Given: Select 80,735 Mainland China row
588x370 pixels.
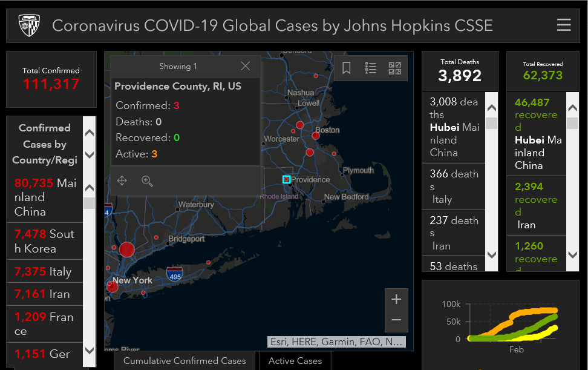Looking at the screenshot, I should (45, 197).
